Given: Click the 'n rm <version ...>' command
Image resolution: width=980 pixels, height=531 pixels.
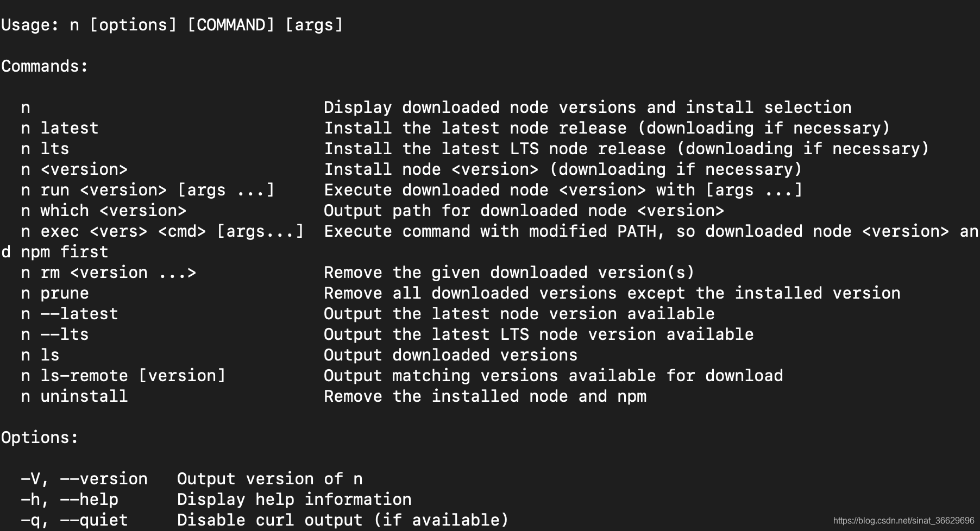Looking at the screenshot, I should coord(109,273).
